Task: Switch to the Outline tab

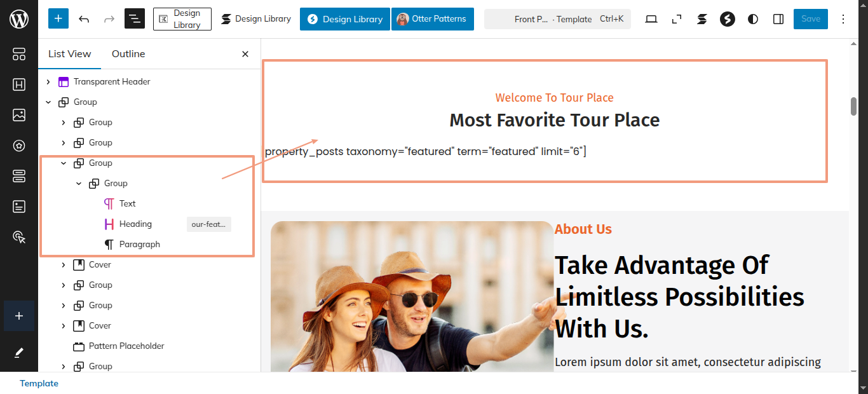Action: 128,54
